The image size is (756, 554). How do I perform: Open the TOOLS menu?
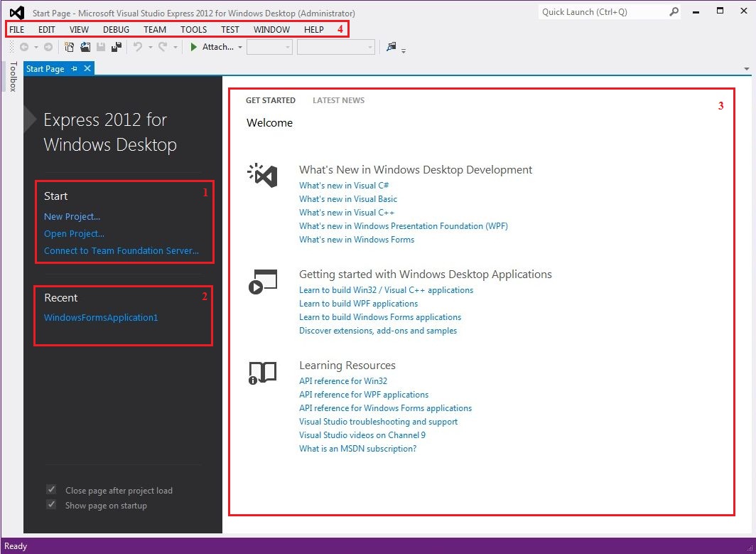pyautogui.click(x=193, y=30)
